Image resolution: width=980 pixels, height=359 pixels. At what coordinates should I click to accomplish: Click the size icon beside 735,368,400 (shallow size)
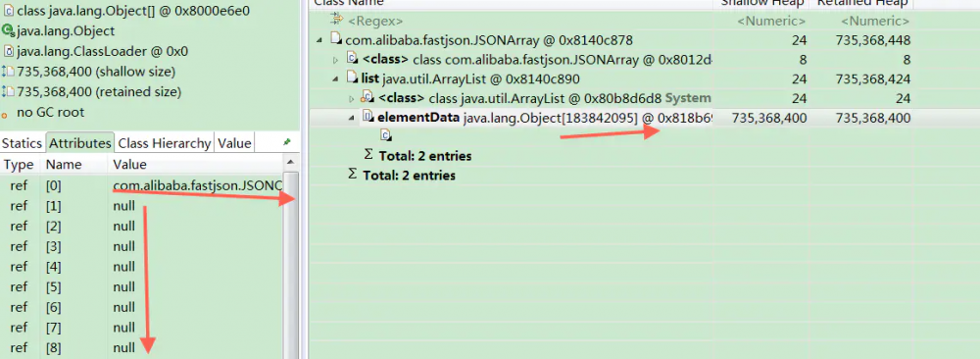pyautogui.click(x=8, y=72)
